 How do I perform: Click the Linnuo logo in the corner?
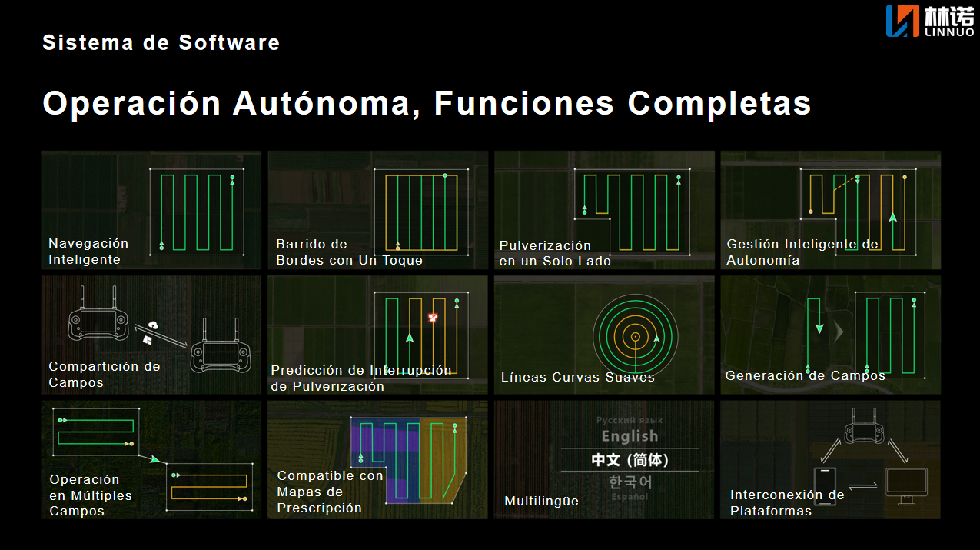[x=929, y=21]
